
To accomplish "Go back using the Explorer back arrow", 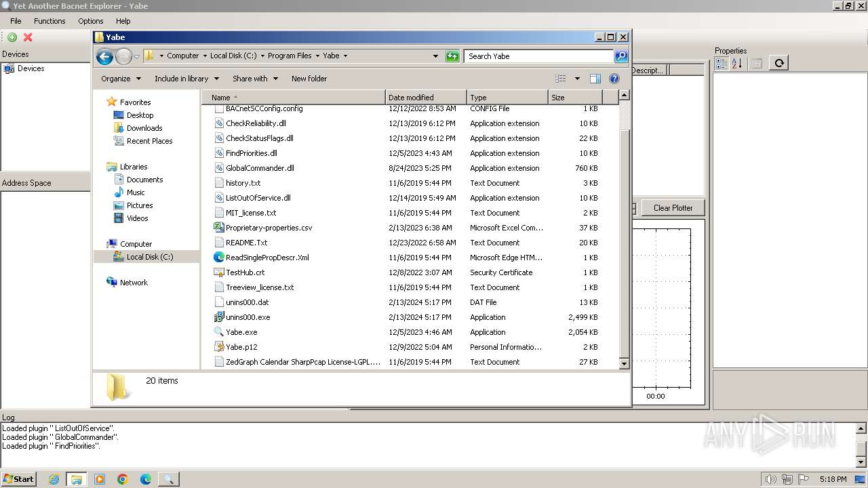I will (104, 56).
